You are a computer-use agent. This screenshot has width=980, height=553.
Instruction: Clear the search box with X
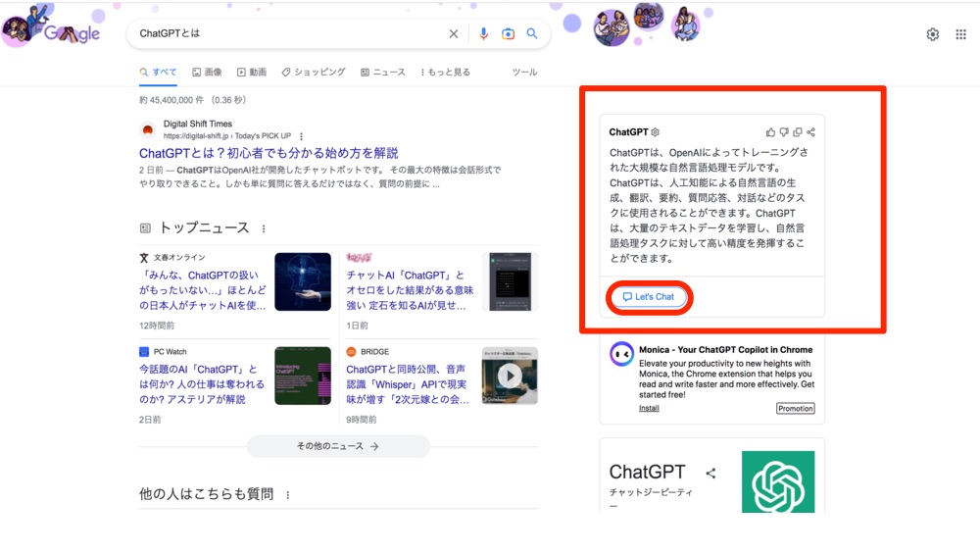(x=454, y=33)
